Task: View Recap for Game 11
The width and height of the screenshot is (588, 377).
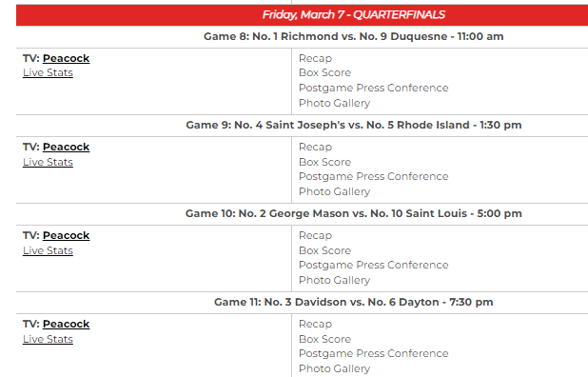Action: pos(315,324)
